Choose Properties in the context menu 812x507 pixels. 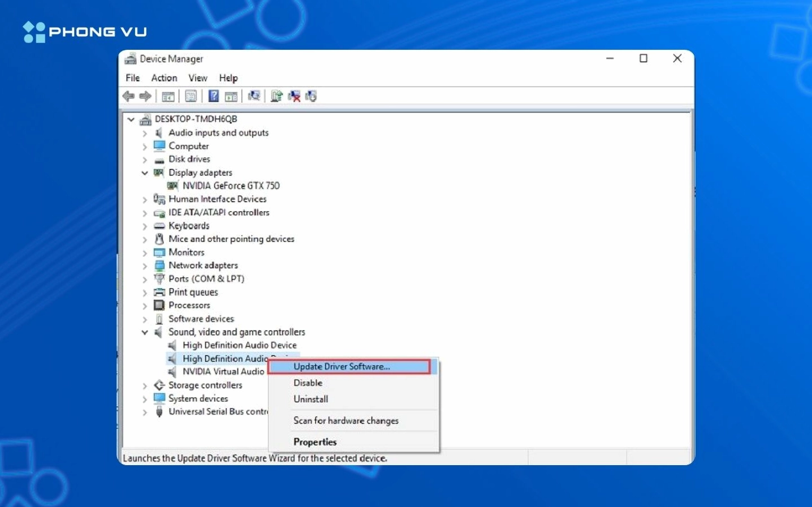pos(353,442)
